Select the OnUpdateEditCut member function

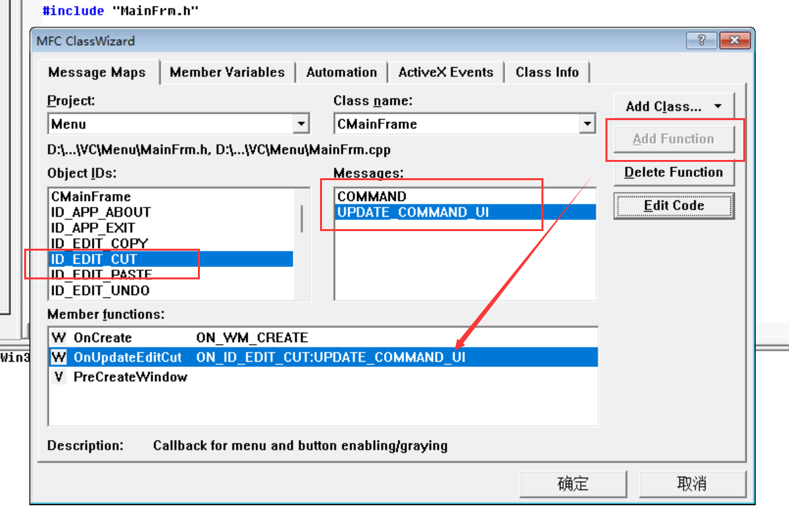tap(323, 357)
